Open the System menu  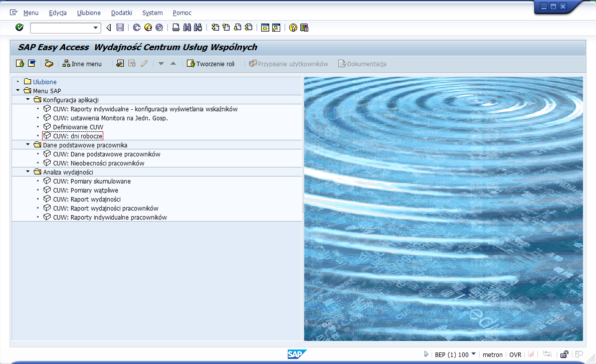tap(152, 13)
